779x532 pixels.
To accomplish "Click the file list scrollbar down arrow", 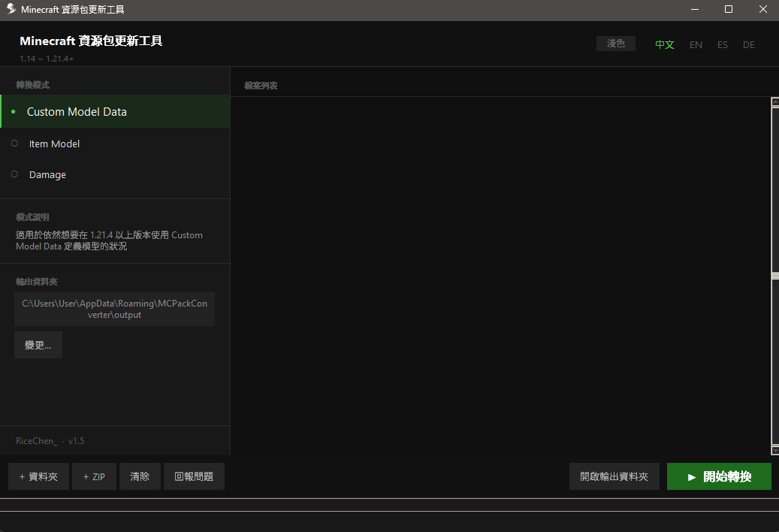I will click(775, 451).
